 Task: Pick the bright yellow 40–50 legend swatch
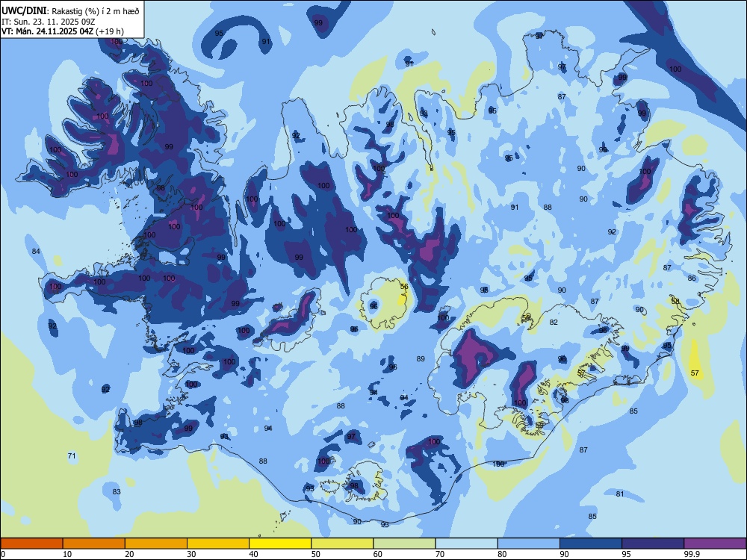280,544
